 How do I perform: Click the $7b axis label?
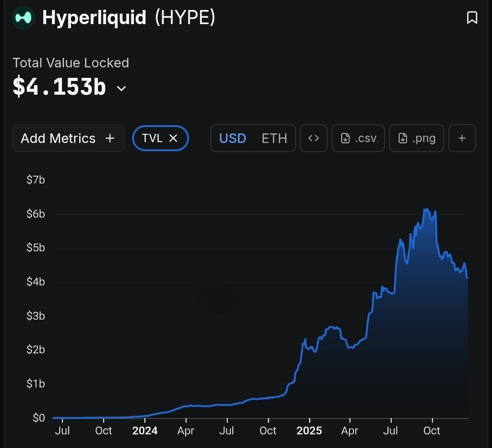[36, 180]
